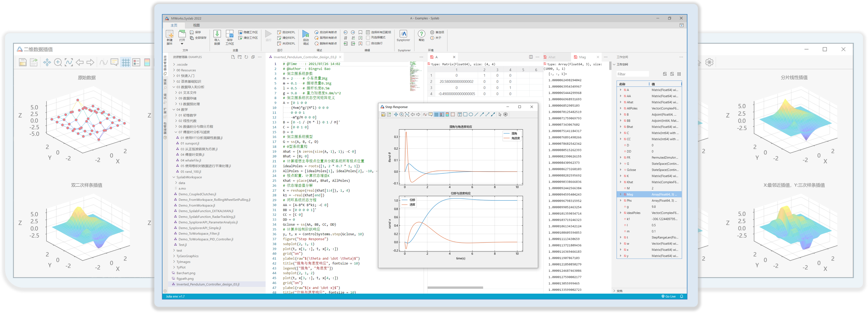Click the notification bell in status bar
The width and height of the screenshot is (868, 313).
[681, 296]
